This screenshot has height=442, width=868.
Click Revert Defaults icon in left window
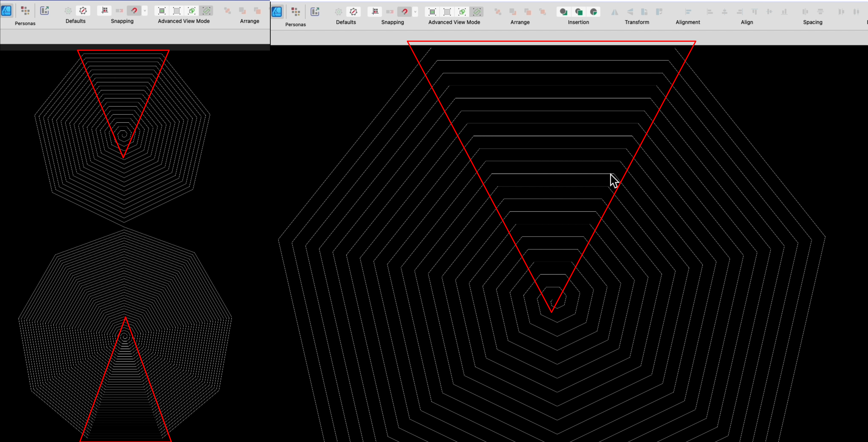83,11
